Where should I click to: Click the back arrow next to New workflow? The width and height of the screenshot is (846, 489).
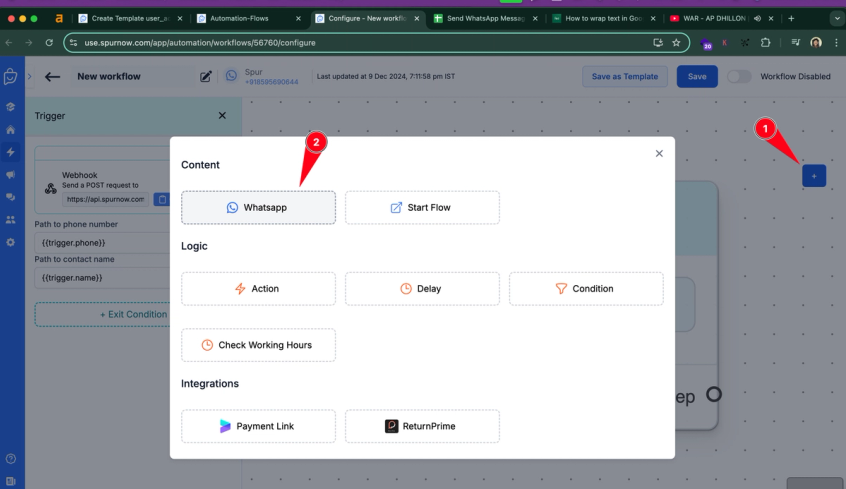52,77
